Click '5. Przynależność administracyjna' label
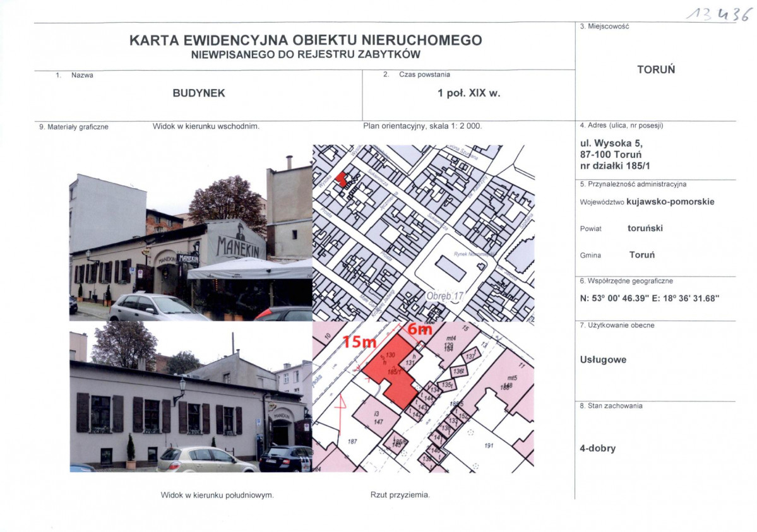Image resolution: width=757 pixels, height=532 pixels. [x=633, y=184]
